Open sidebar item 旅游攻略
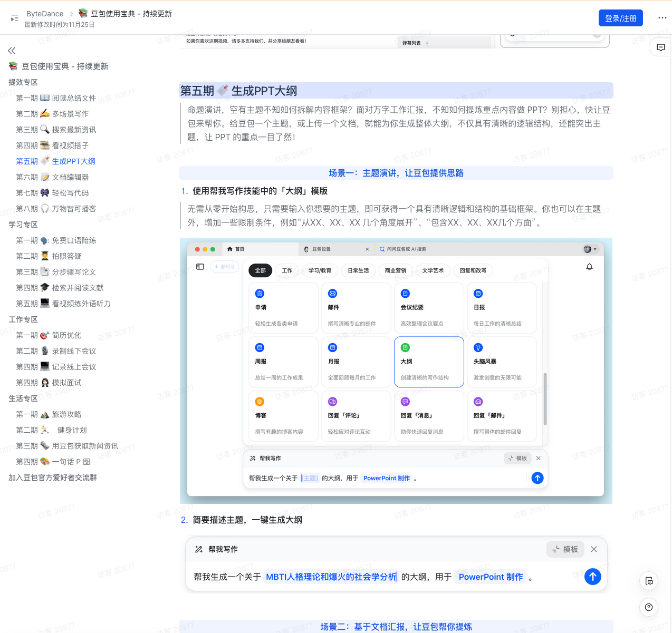Image resolution: width=672 pixels, height=633 pixels. 49,414
